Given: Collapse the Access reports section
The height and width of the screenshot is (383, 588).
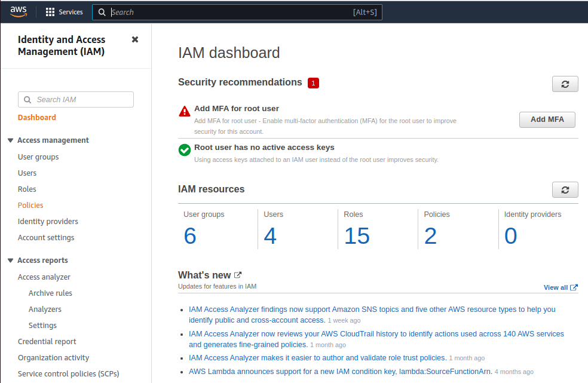Looking at the screenshot, I should coord(11,261).
